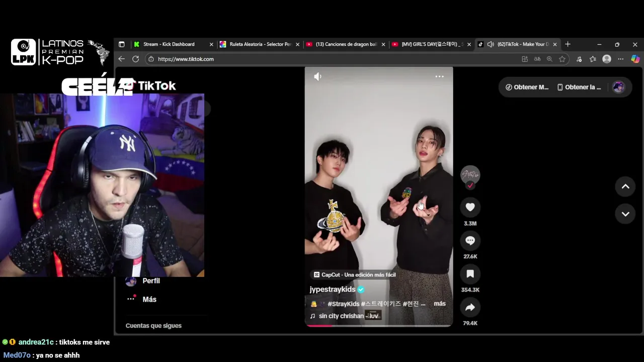Click the address bar URL tiktok.com

coord(186,59)
